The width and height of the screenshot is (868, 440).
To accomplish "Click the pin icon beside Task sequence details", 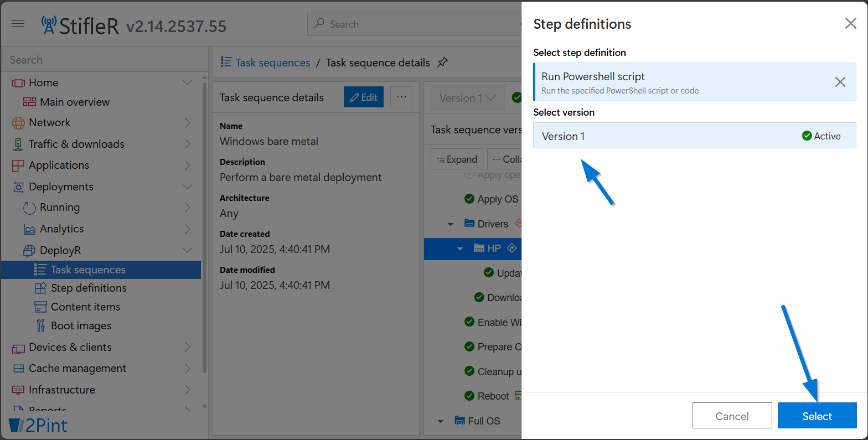I will [442, 63].
